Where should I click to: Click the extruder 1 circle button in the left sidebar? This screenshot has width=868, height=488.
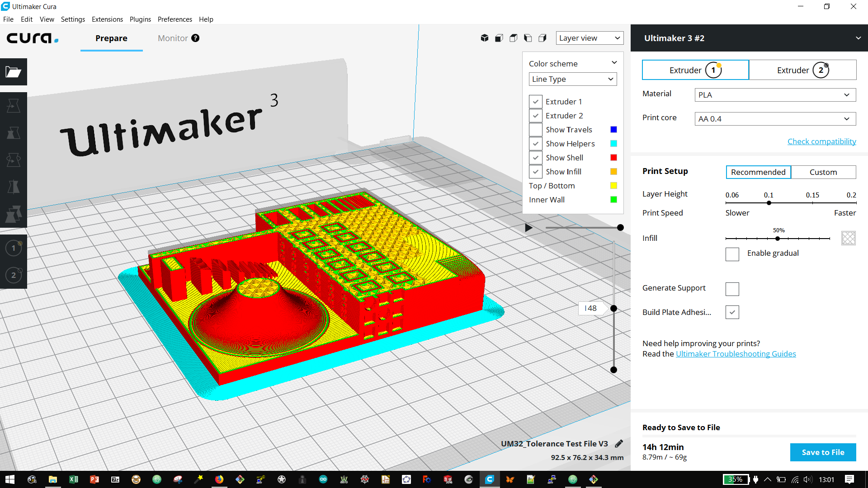(14, 248)
